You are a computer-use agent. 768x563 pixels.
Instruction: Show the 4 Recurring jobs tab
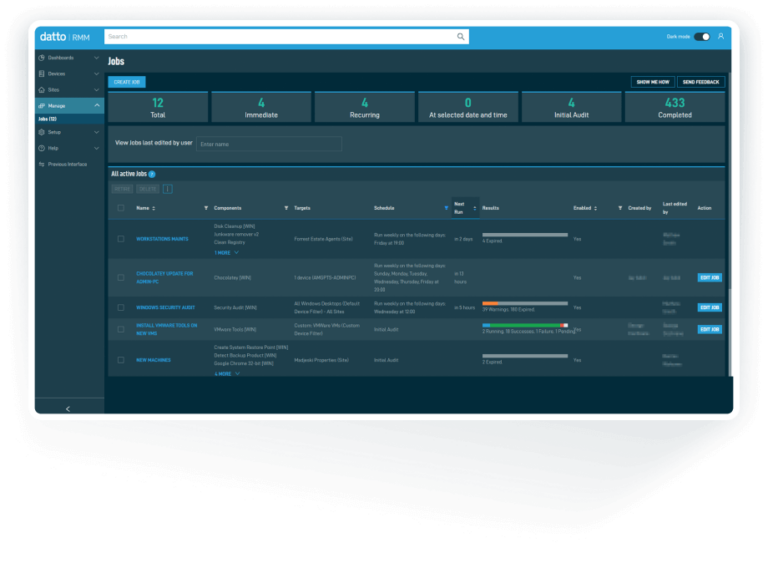[364, 107]
